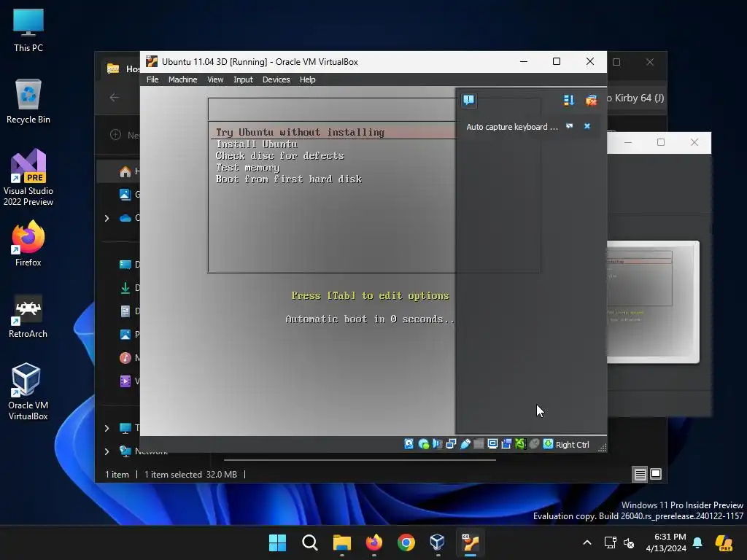Click the Right Ctrl host key label
Screen dimensions: 747x560
click(572, 444)
